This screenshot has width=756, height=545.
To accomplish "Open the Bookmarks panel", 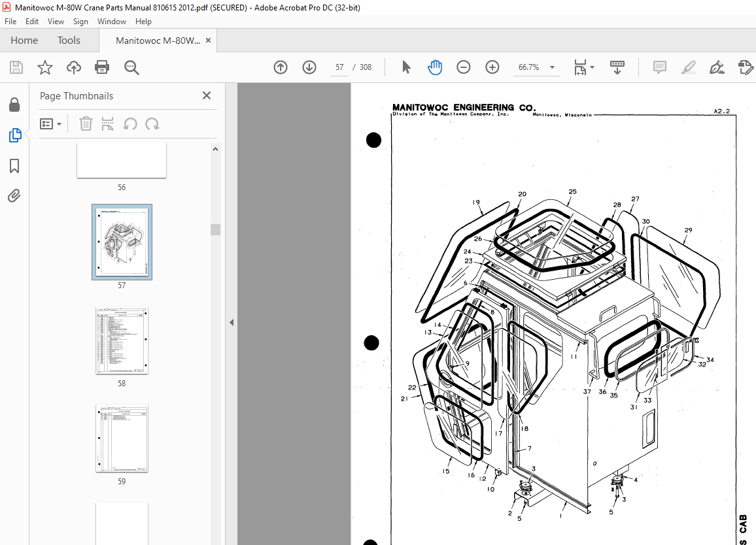I will [14, 166].
